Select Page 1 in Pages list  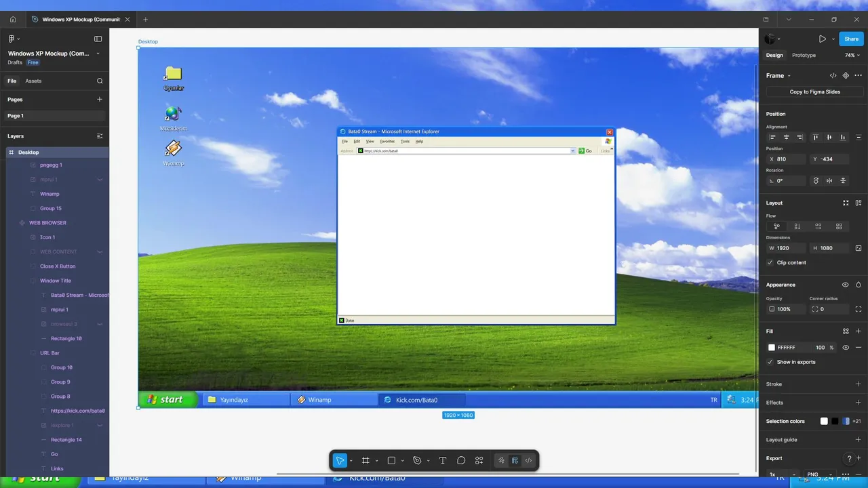54,116
